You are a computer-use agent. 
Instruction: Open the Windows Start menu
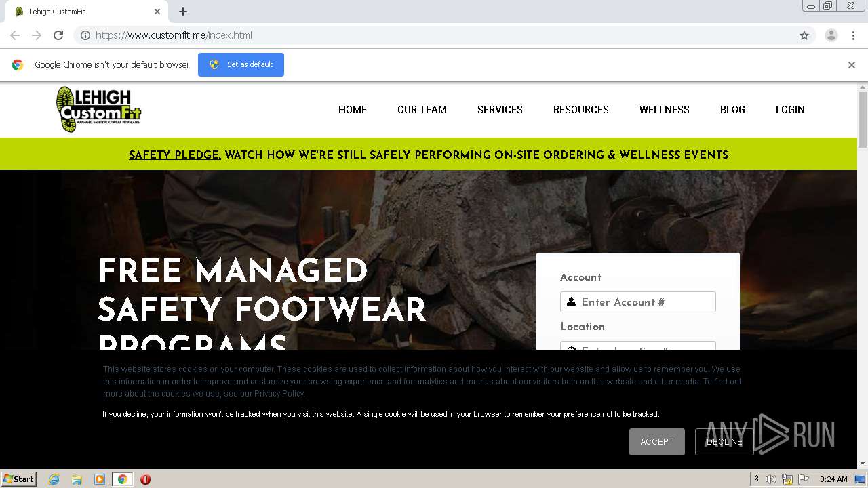click(18, 479)
